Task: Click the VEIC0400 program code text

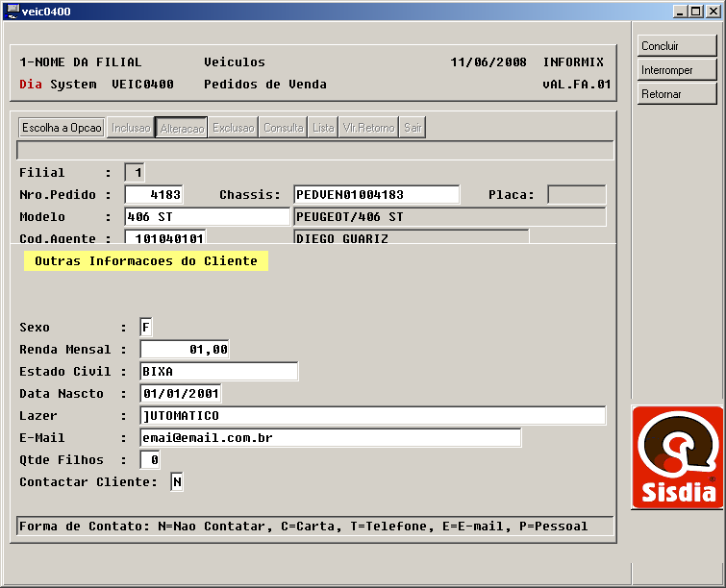Action: coord(142,85)
